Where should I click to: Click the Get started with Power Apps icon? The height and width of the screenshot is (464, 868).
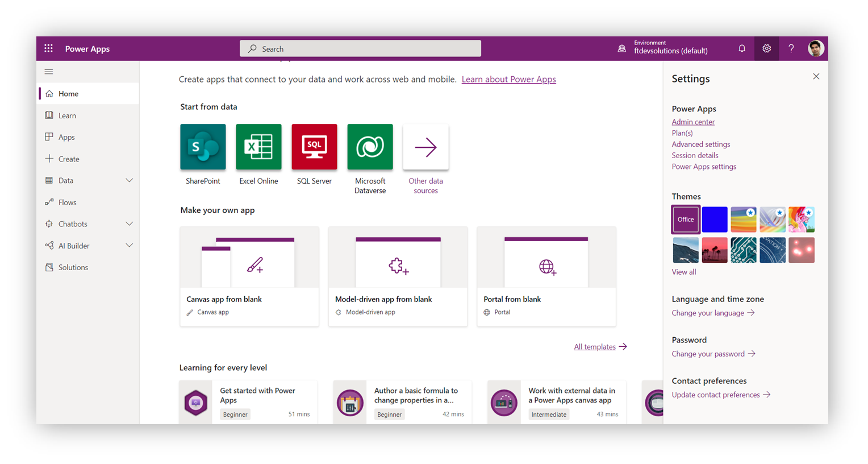click(x=195, y=403)
